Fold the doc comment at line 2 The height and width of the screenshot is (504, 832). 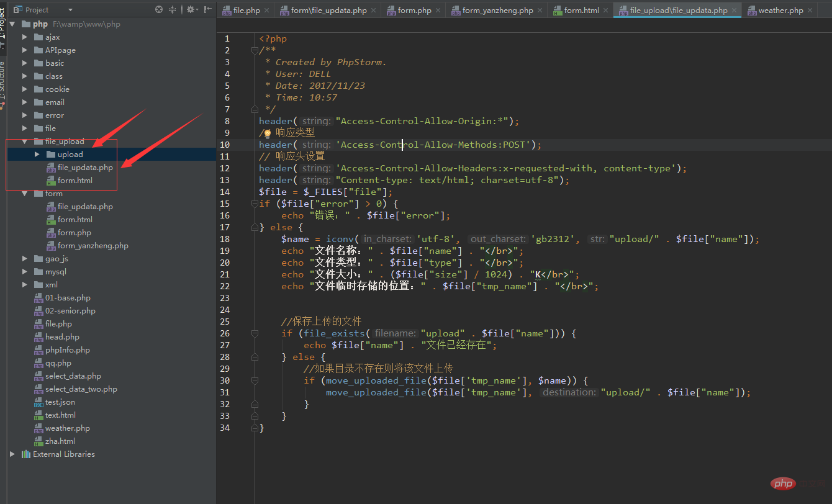pyautogui.click(x=255, y=50)
